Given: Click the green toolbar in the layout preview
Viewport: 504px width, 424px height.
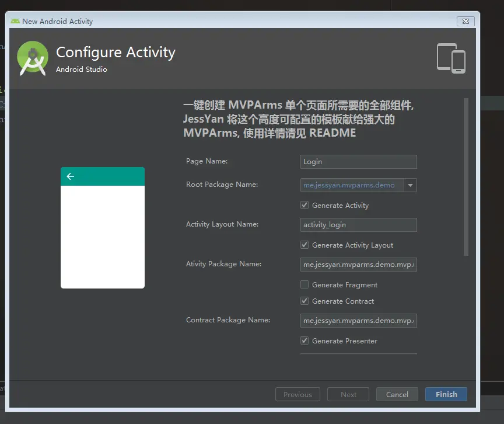Looking at the screenshot, I should [103, 176].
